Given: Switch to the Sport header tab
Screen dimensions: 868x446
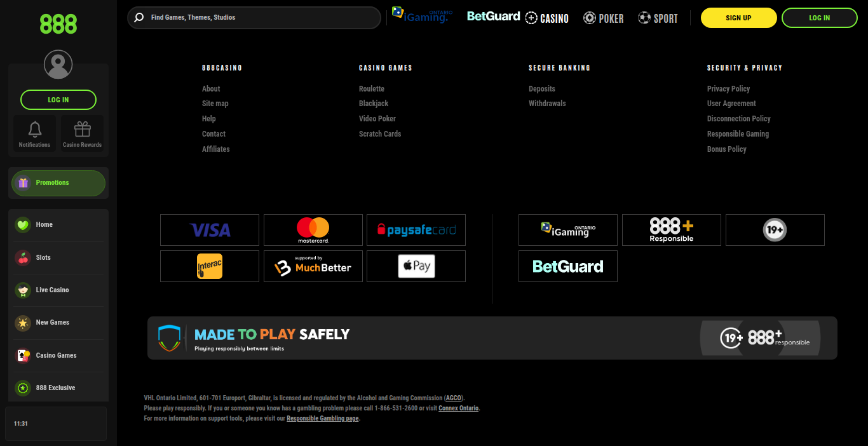Looking at the screenshot, I should [x=658, y=18].
